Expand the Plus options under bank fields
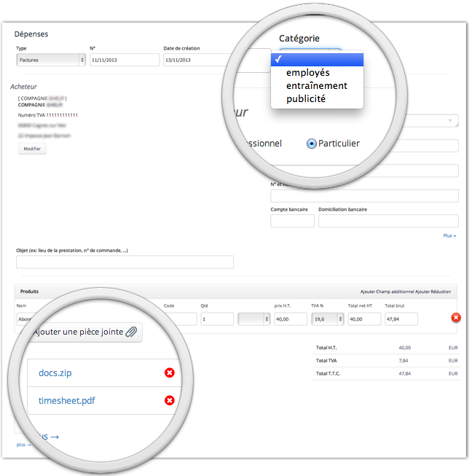 click(x=449, y=235)
